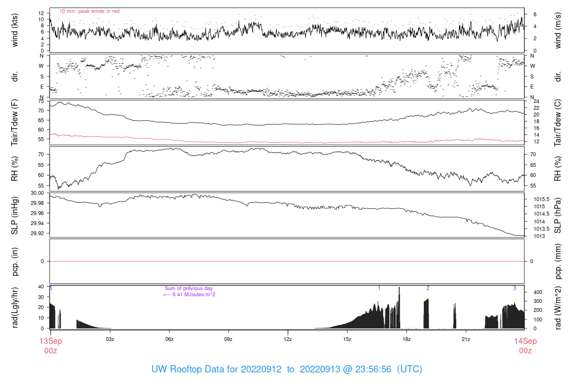Click the '29.92' pressure tick value
This screenshot has height=392, width=574.
point(38,233)
